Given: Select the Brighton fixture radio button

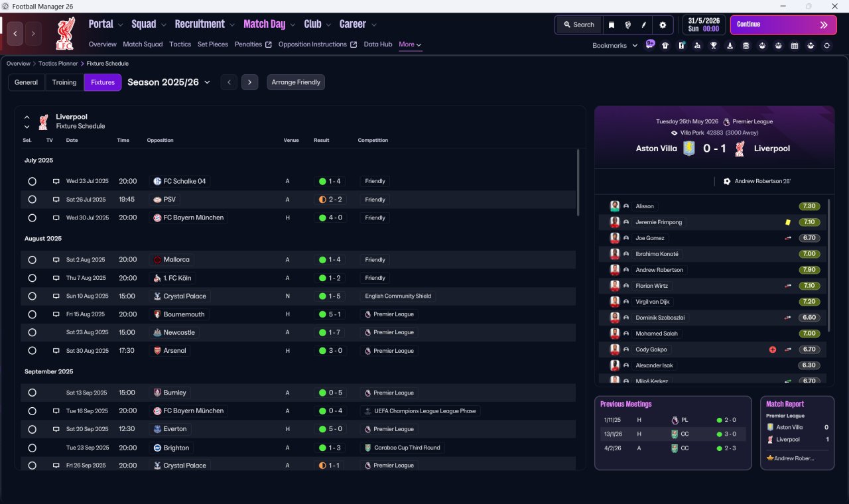Looking at the screenshot, I should (x=32, y=448).
